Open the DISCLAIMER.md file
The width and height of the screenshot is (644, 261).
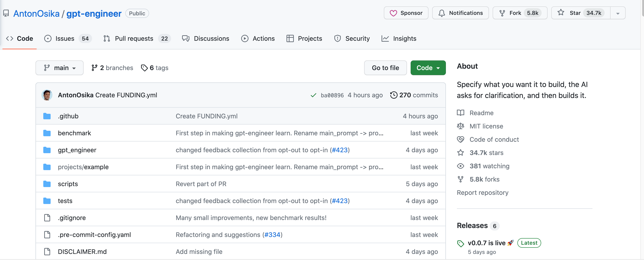82,252
